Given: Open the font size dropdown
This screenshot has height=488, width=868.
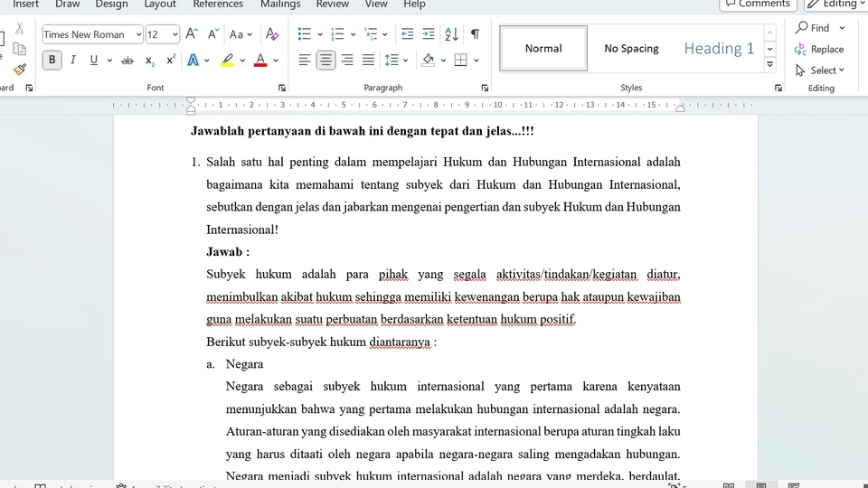Looking at the screenshot, I should (175, 34).
